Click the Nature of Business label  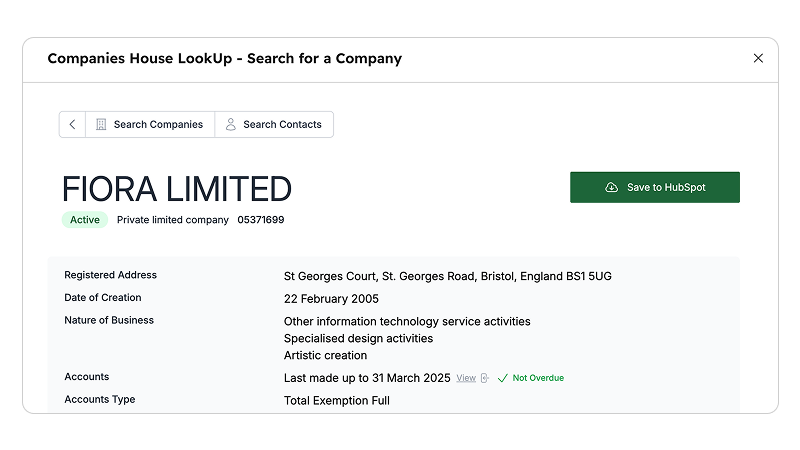109,320
